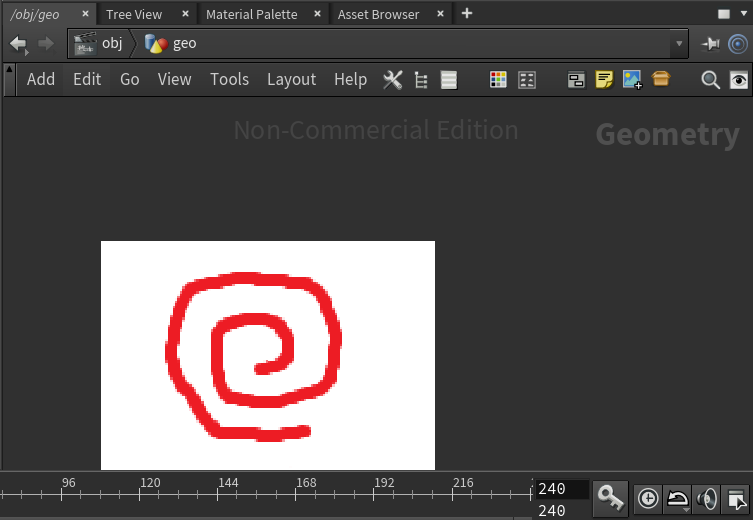The width and height of the screenshot is (753, 520).
Task: Open the wrench and screwdriver settings icon
Action: tap(392, 80)
